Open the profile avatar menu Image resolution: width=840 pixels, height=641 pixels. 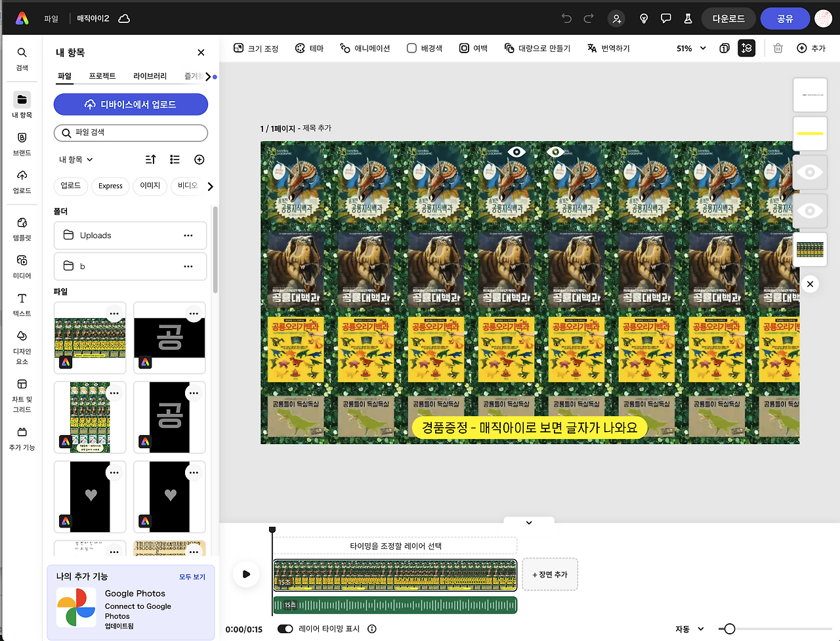pyautogui.click(x=824, y=18)
